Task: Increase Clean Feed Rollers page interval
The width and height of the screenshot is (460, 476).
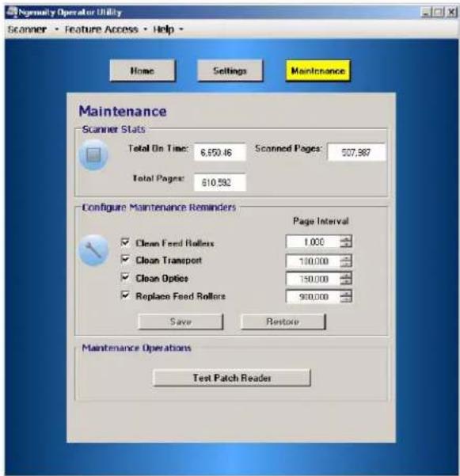Action: 346,238
